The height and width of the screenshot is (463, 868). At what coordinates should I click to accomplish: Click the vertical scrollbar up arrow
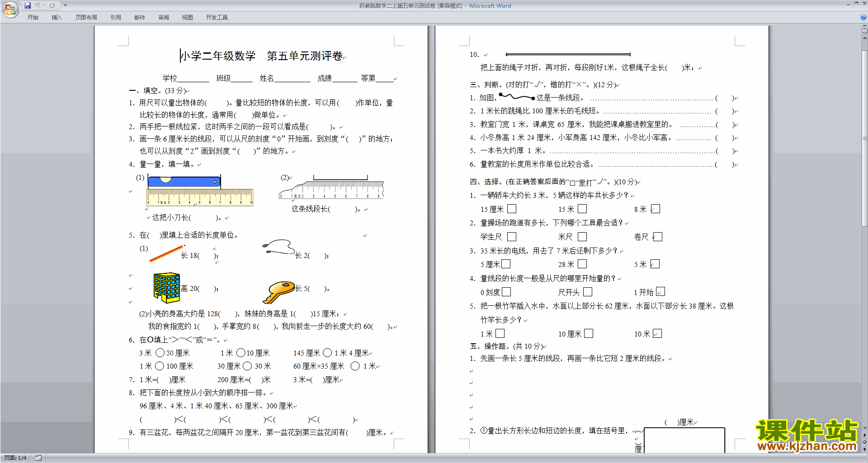coord(865,38)
